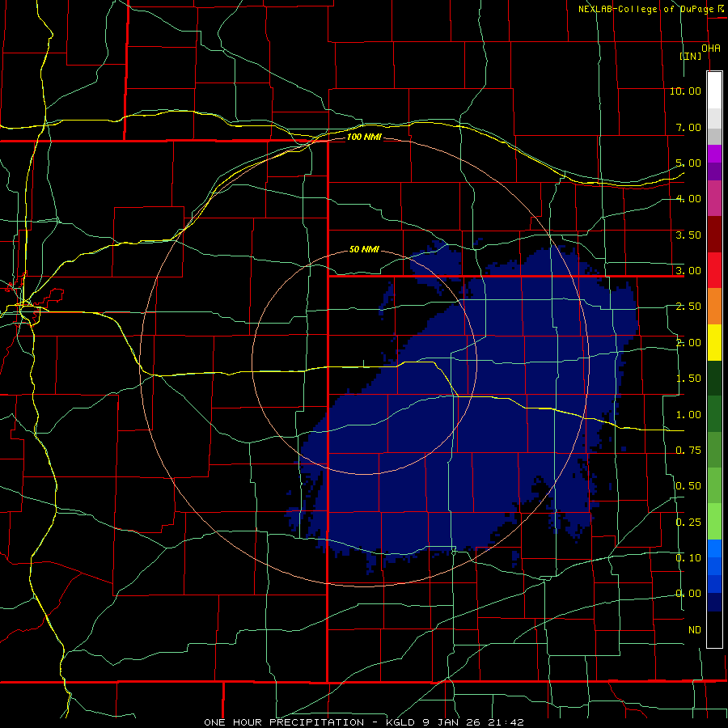Click the 5.00 scale value

[x=688, y=163]
